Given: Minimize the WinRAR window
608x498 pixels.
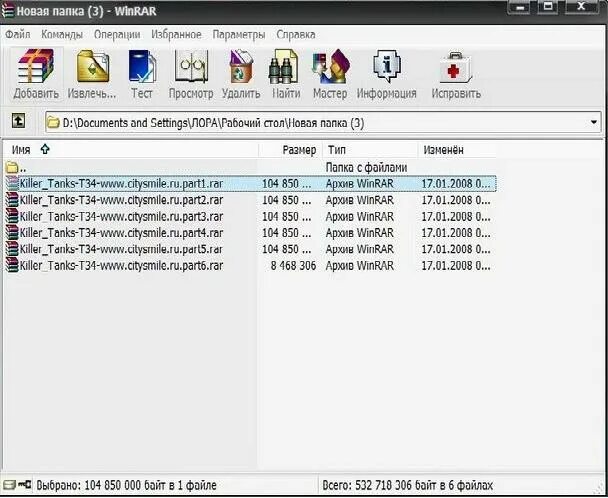Looking at the screenshot, I should coord(521,7).
